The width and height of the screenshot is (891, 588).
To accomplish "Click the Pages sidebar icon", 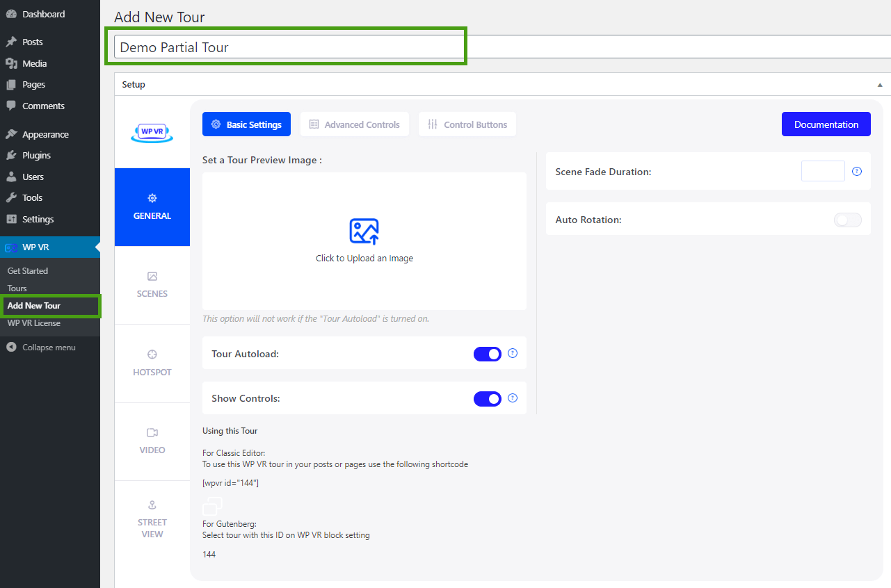I will pos(11,84).
